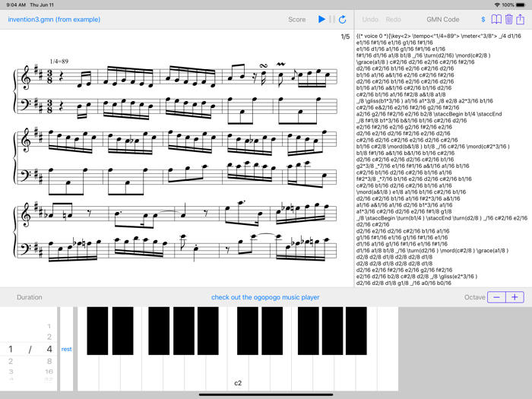
Task: Increase octave with plus button
Action: pos(515,297)
